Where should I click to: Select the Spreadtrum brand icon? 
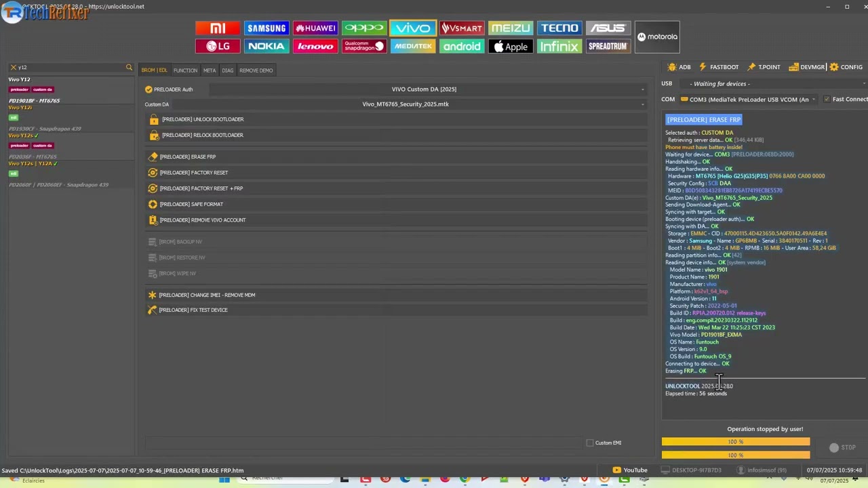click(x=608, y=46)
